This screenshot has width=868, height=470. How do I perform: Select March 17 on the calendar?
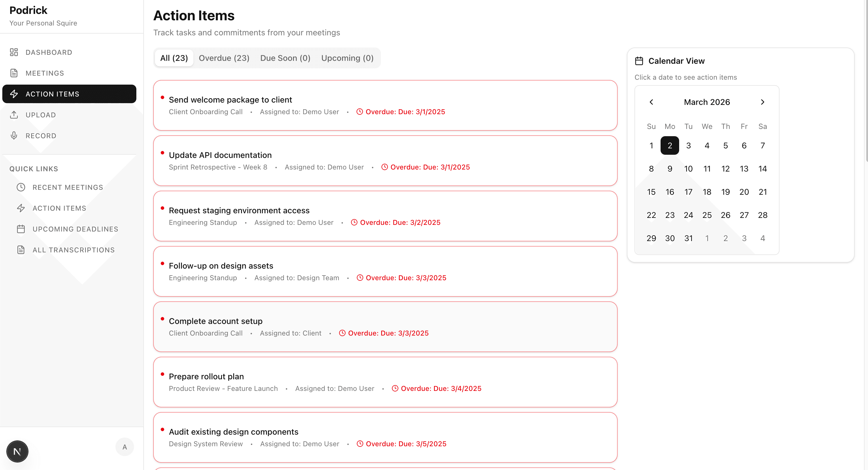pyautogui.click(x=688, y=192)
